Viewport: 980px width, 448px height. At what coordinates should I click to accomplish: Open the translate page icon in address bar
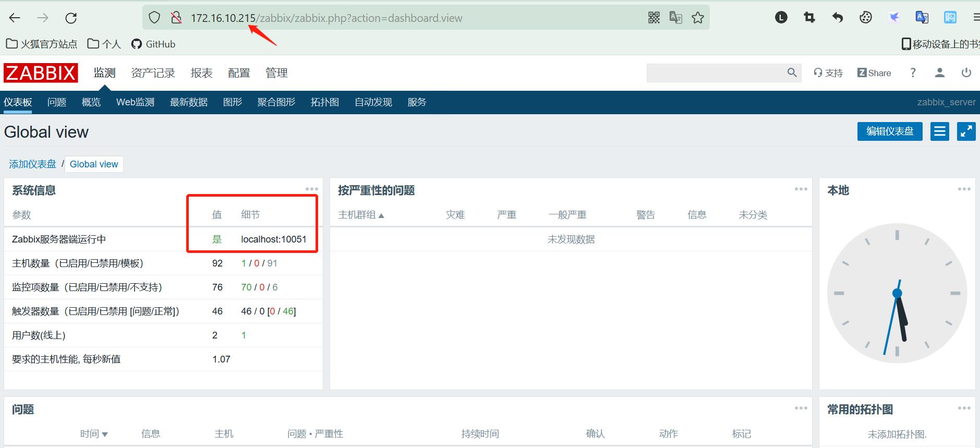(x=676, y=18)
